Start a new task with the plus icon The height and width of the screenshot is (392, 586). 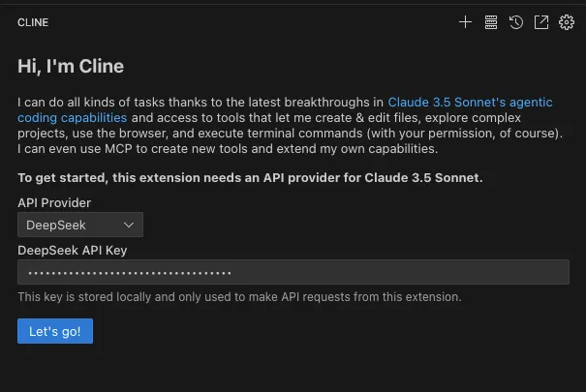pos(465,22)
